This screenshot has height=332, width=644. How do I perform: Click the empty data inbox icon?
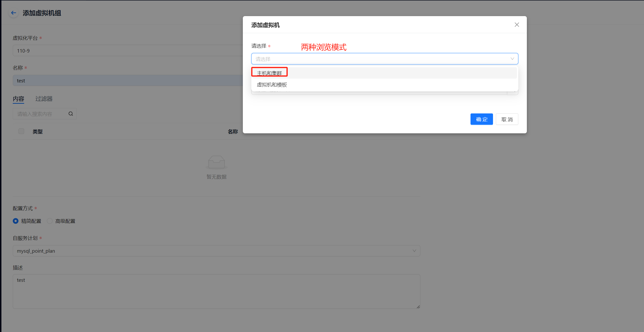(216, 162)
